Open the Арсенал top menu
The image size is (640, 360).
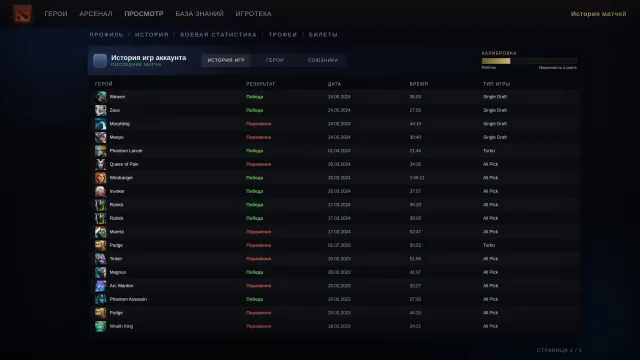[96, 13]
